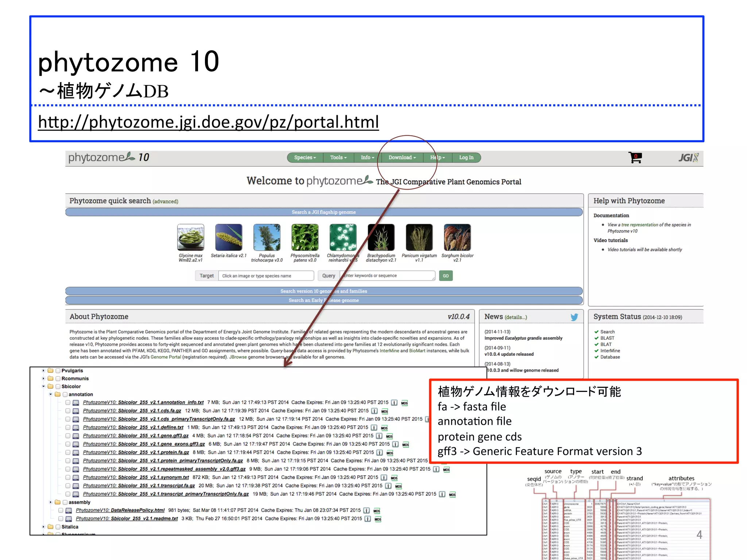This screenshot has height=560, width=747.
Task: Open 'Search an Early Release genome' bar
Action: (324, 300)
